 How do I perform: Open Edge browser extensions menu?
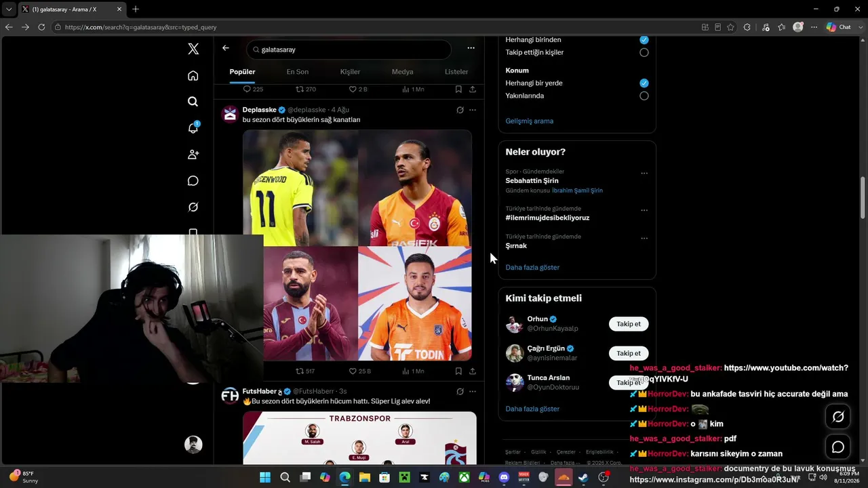[x=747, y=27]
